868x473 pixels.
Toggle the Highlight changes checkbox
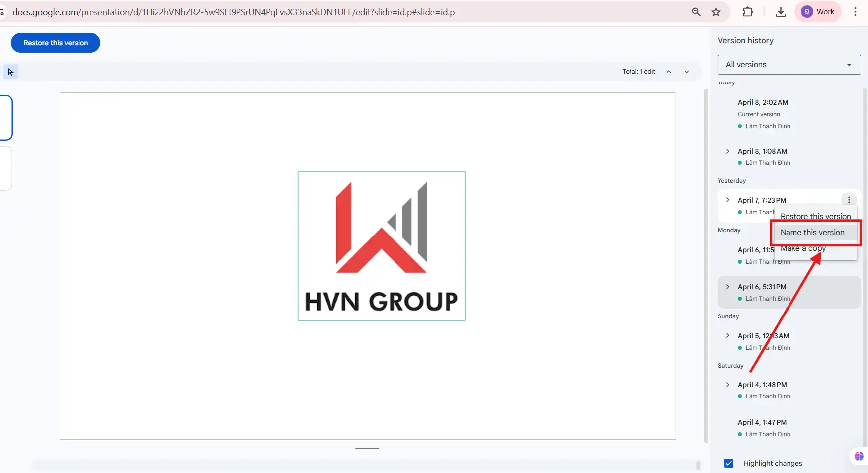[x=728, y=463]
